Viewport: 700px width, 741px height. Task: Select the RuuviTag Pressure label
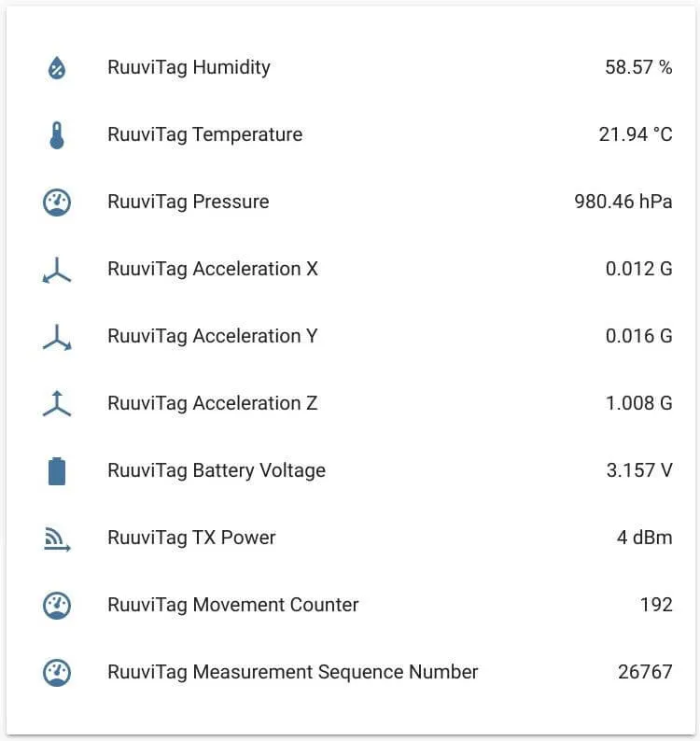point(188,202)
